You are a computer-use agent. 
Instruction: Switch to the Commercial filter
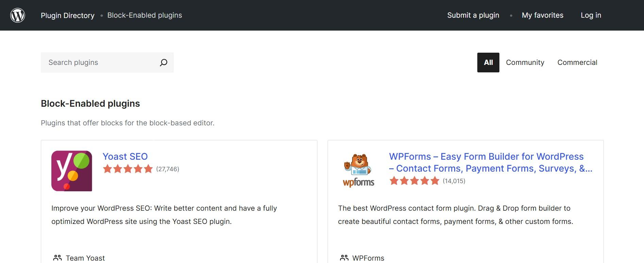(577, 63)
